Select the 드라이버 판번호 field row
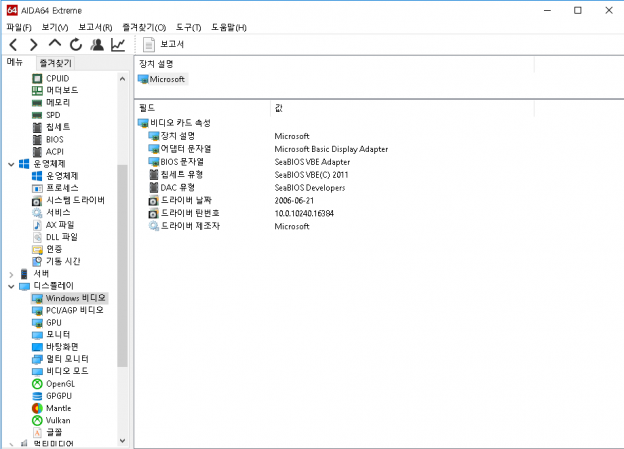This screenshot has height=449, width=624. pos(184,213)
